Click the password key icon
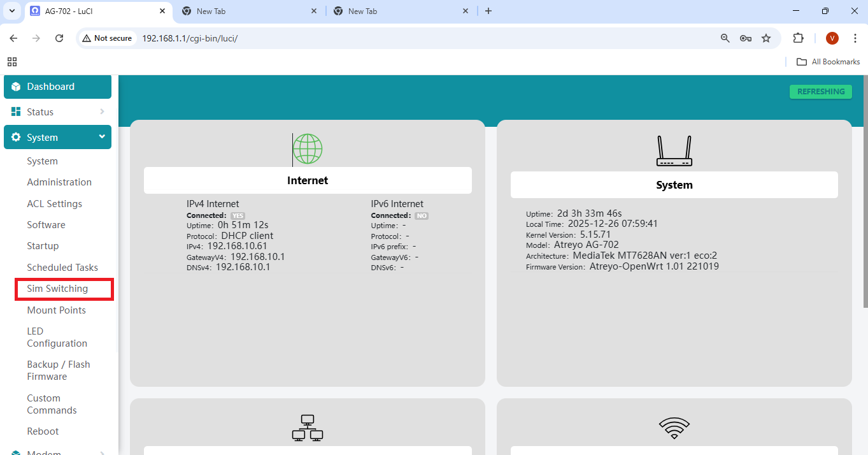 coord(746,38)
